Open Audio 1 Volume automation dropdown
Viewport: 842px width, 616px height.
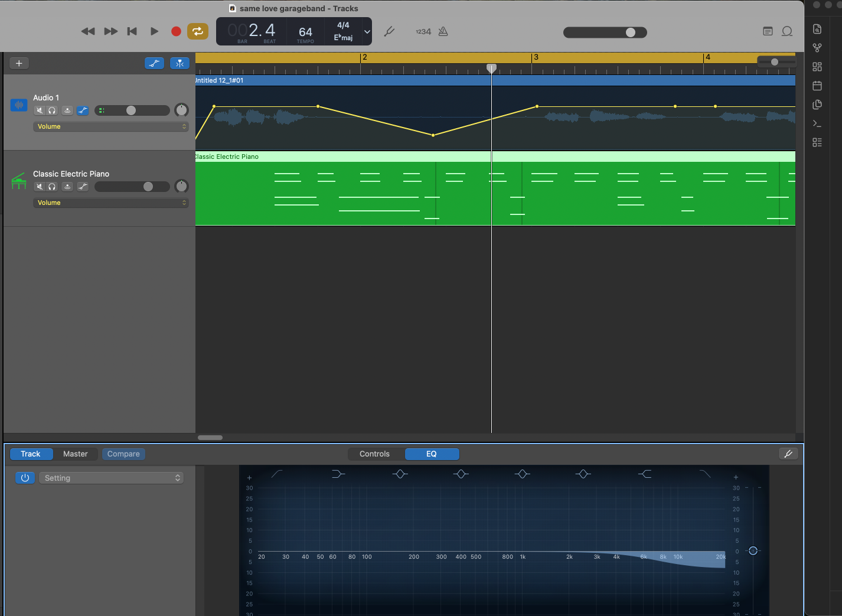click(110, 126)
